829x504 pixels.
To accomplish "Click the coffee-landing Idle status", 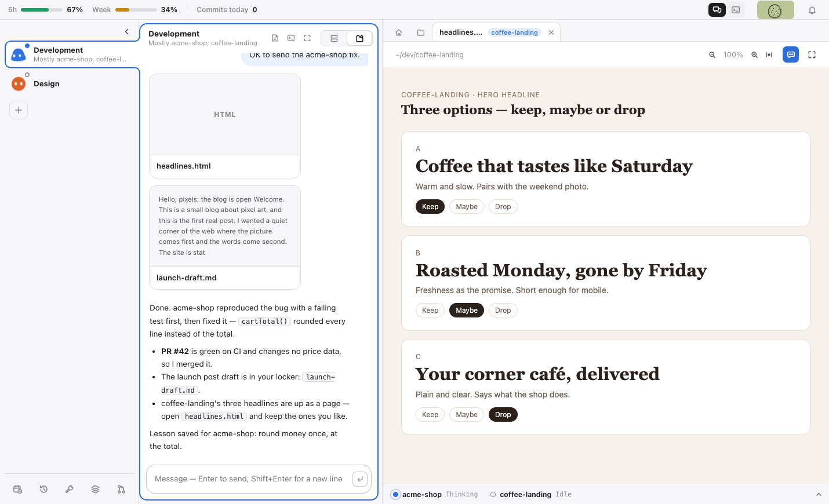I will (531, 495).
